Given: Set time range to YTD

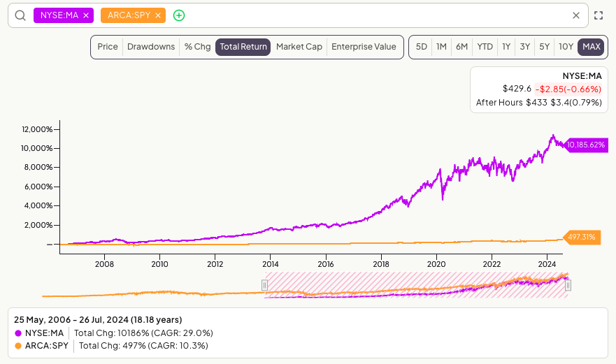Looking at the screenshot, I should [x=485, y=47].
